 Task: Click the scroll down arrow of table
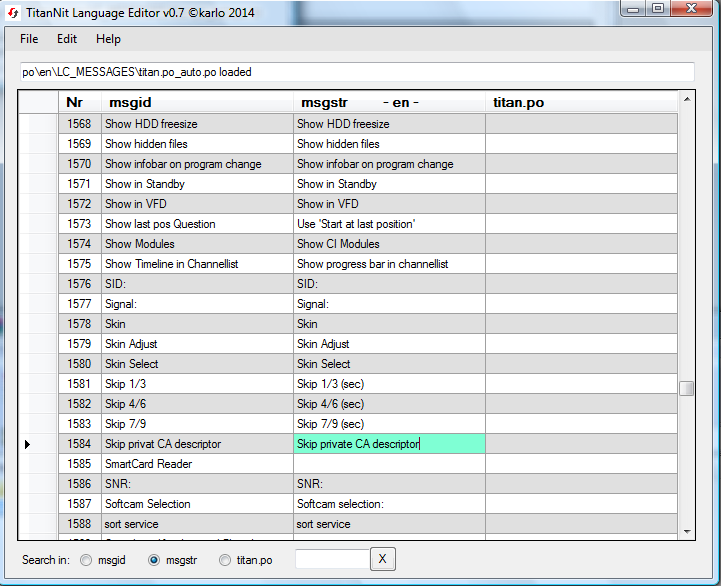[x=686, y=530]
